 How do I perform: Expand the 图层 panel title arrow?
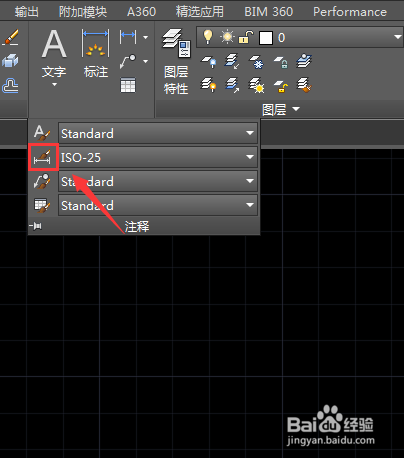296,109
